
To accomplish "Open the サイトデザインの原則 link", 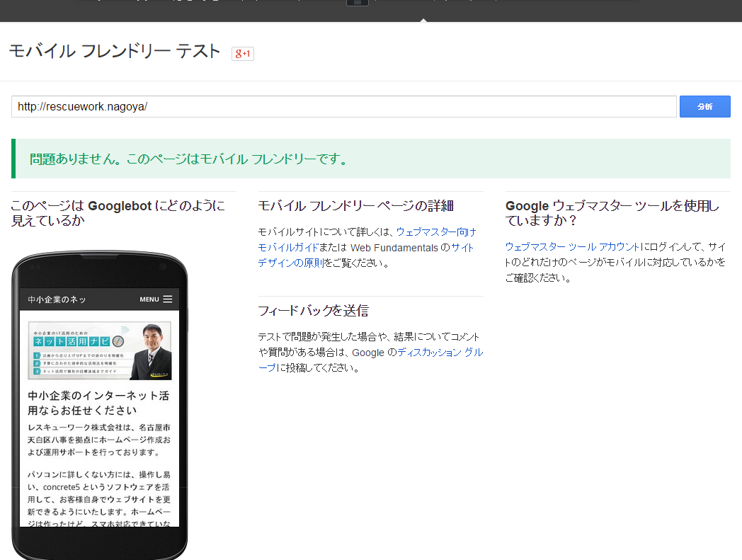I will [365, 255].
